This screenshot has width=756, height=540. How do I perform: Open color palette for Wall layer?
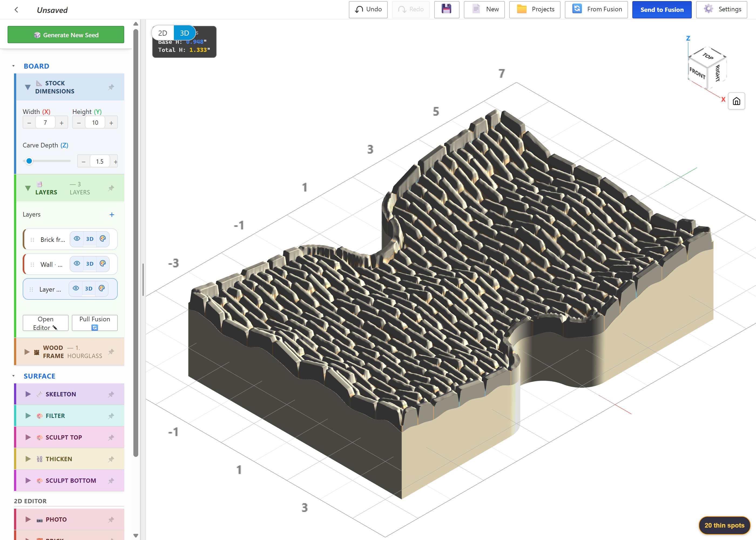click(103, 264)
